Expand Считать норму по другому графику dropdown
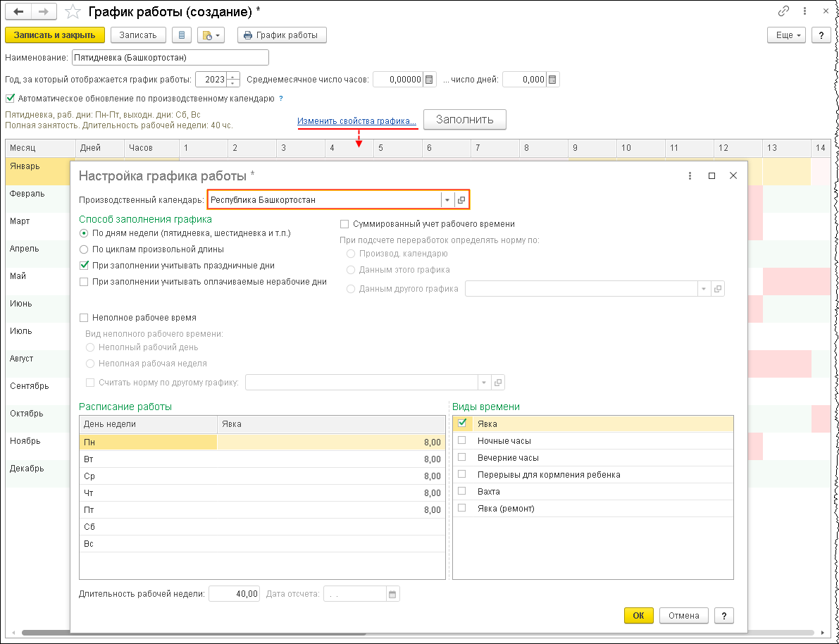 pos(484,383)
